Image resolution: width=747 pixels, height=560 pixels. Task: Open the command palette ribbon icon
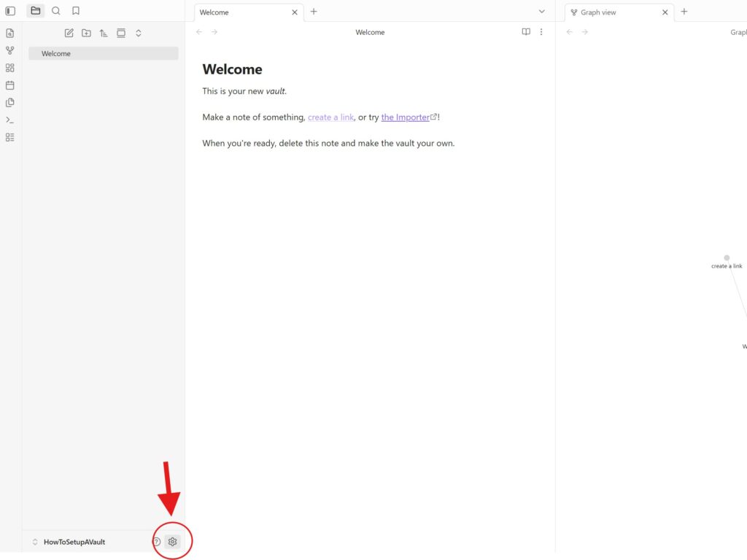[x=10, y=120]
